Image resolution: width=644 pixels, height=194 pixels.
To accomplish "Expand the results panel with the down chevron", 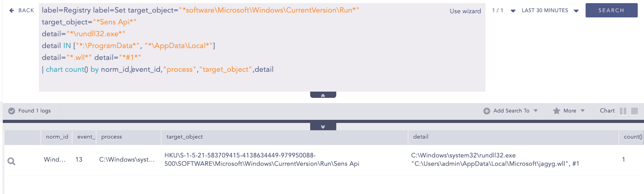I will coord(323,127).
